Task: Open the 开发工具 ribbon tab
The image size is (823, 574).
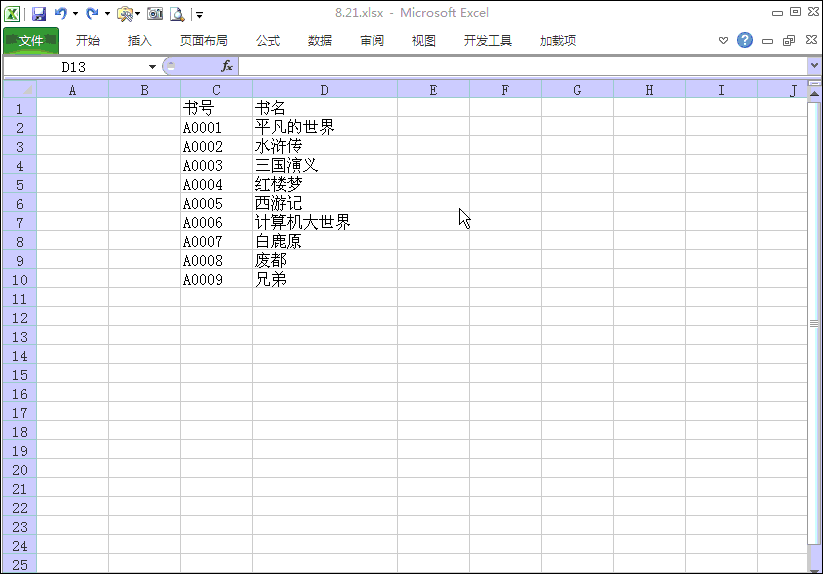Action: click(488, 40)
